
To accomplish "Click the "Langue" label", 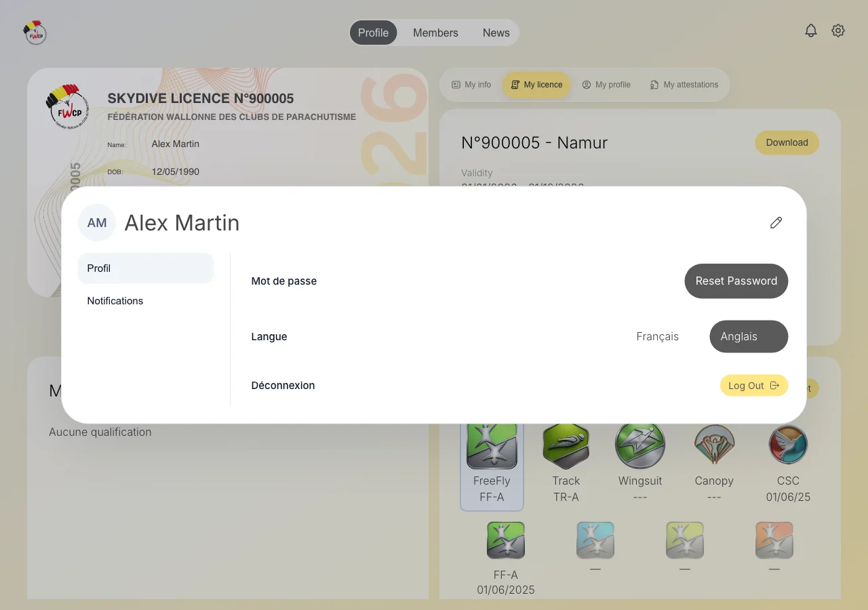I will click(x=269, y=336).
